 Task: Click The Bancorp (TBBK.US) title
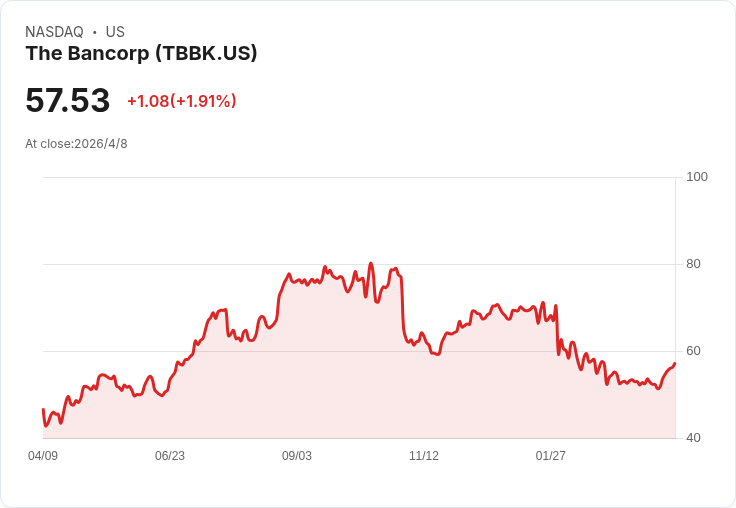tap(141, 54)
